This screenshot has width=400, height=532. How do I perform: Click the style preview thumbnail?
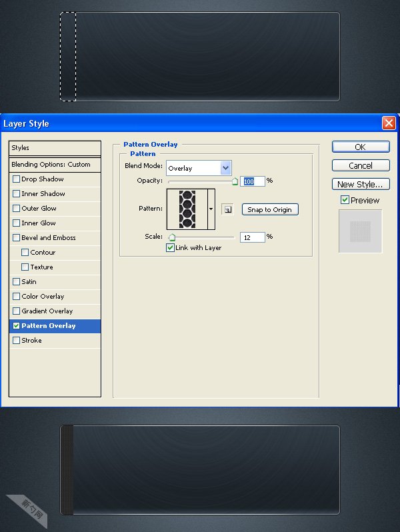coord(360,231)
